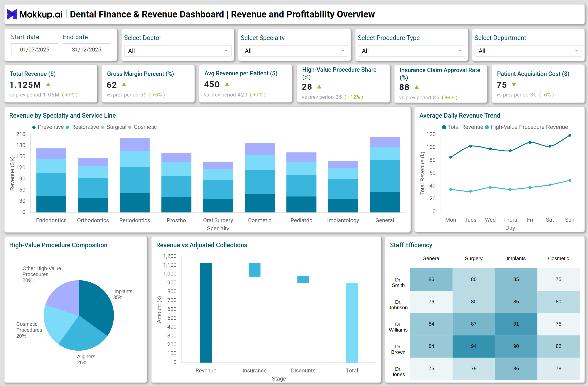The image size is (588, 386).
Task: Click Dr. Williams Implants cell 91
Action: pyautogui.click(x=516, y=324)
